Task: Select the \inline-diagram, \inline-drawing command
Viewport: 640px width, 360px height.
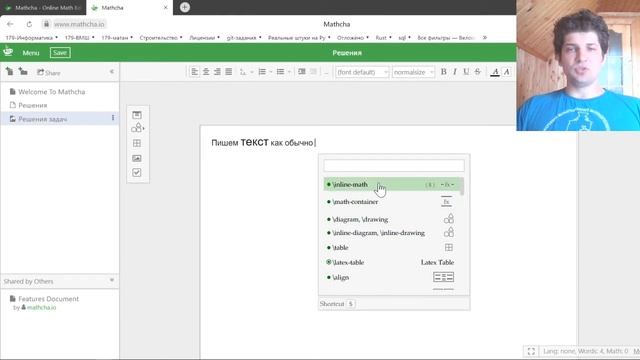Action: tap(392, 233)
